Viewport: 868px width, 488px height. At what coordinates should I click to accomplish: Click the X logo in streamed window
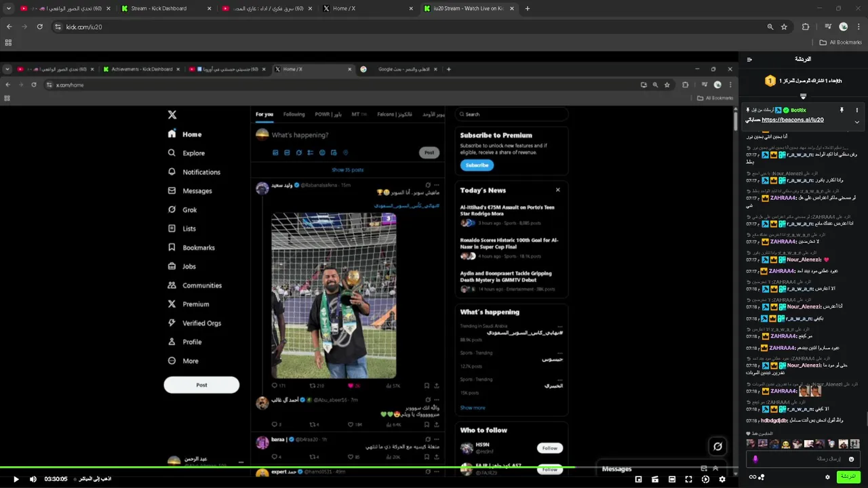pyautogui.click(x=172, y=115)
